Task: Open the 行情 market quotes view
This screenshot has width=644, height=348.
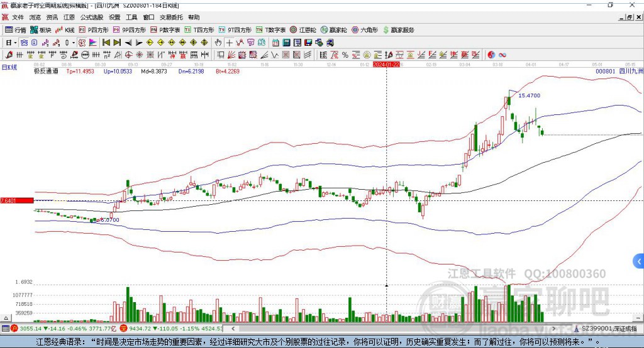Action: point(15,30)
